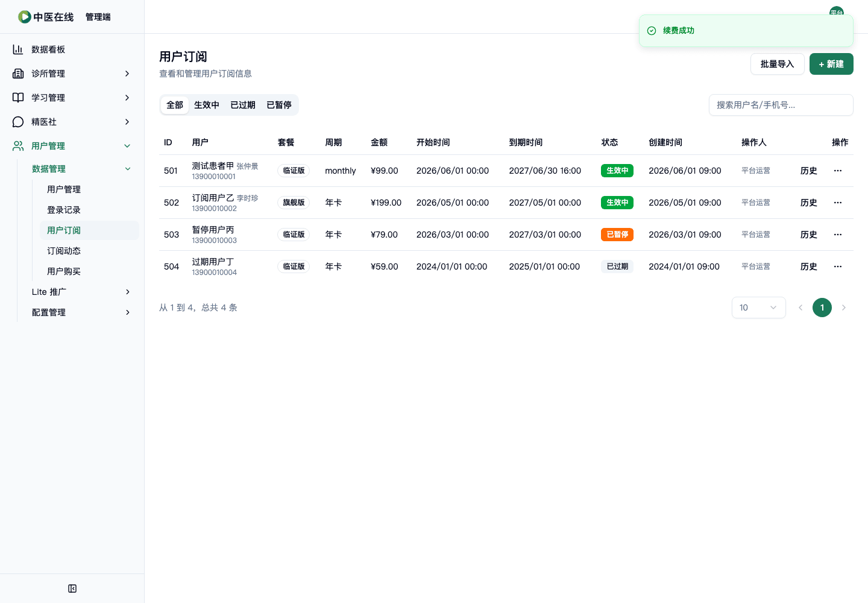The image size is (868, 603).
Task: Click the 已暂停 status badge in row 503
Action: click(617, 235)
